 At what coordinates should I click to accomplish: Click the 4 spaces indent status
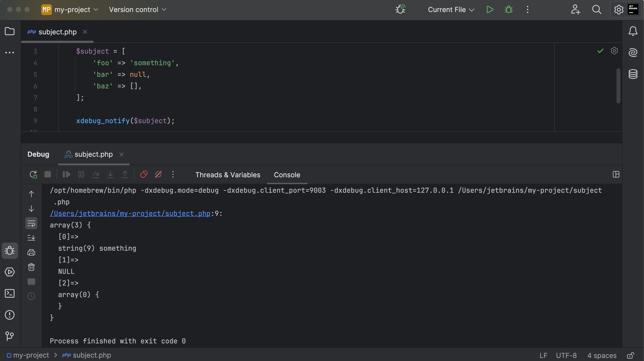(x=602, y=355)
